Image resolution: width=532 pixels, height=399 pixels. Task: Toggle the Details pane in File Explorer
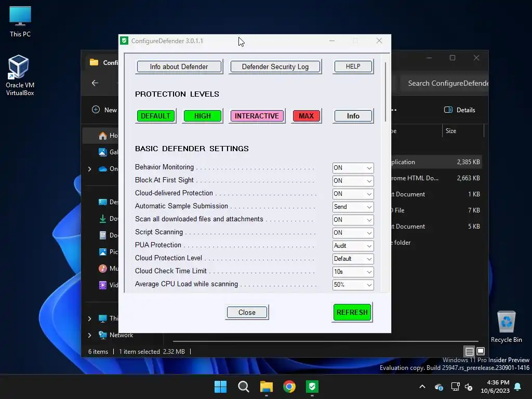click(x=460, y=110)
